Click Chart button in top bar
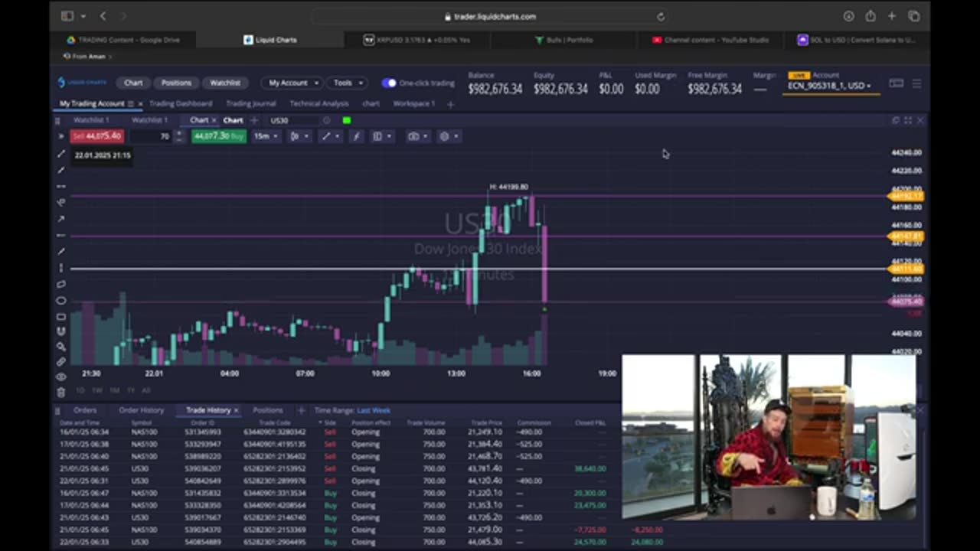The height and width of the screenshot is (551, 980). tap(133, 83)
